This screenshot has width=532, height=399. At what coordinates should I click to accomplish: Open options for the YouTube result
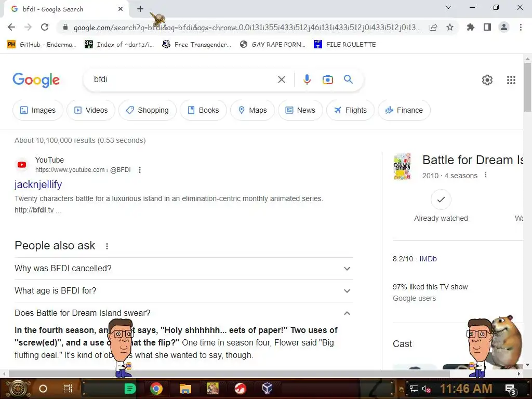pyautogui.click(x=140, y=170)
